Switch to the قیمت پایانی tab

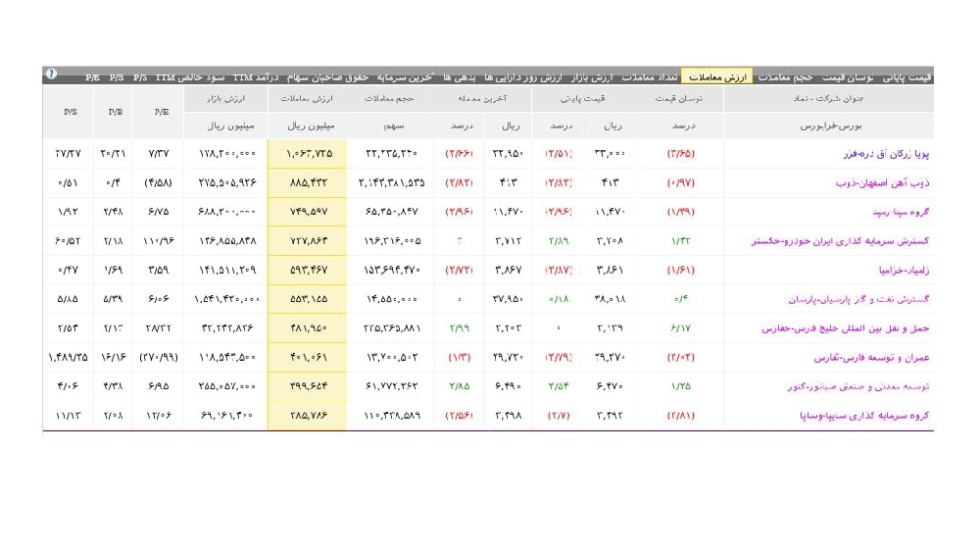[906, 76]
